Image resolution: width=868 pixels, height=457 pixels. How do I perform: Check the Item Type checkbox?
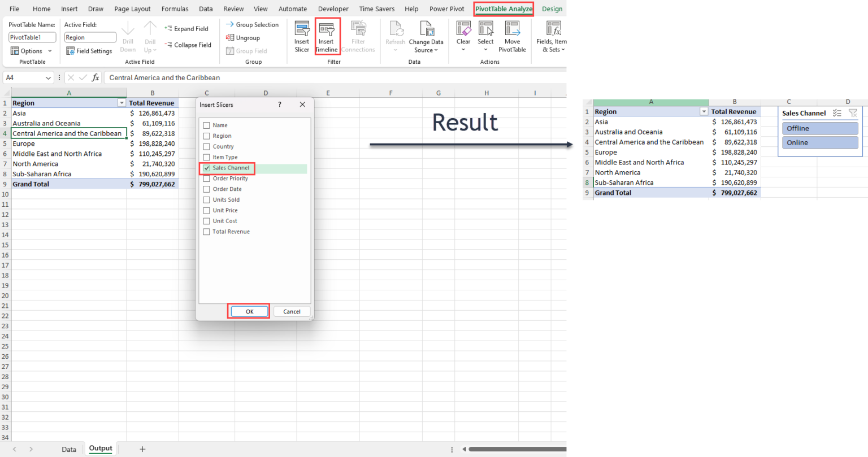coord(206,157)
